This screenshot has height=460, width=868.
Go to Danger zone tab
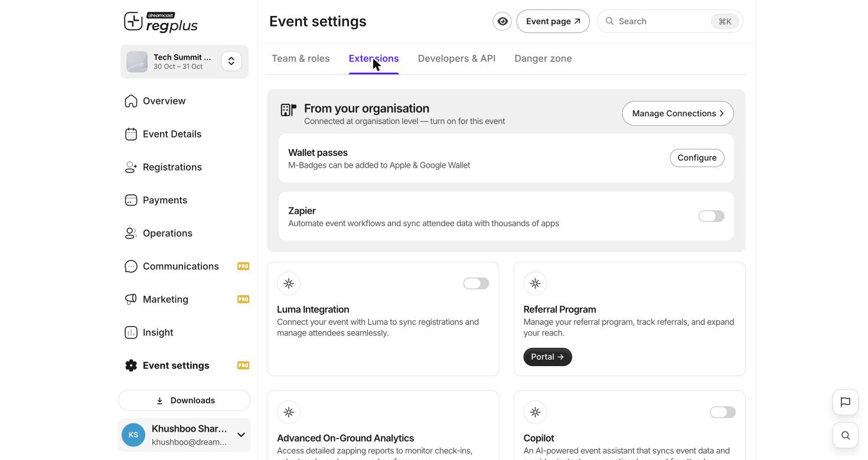(x=543, y=58)
